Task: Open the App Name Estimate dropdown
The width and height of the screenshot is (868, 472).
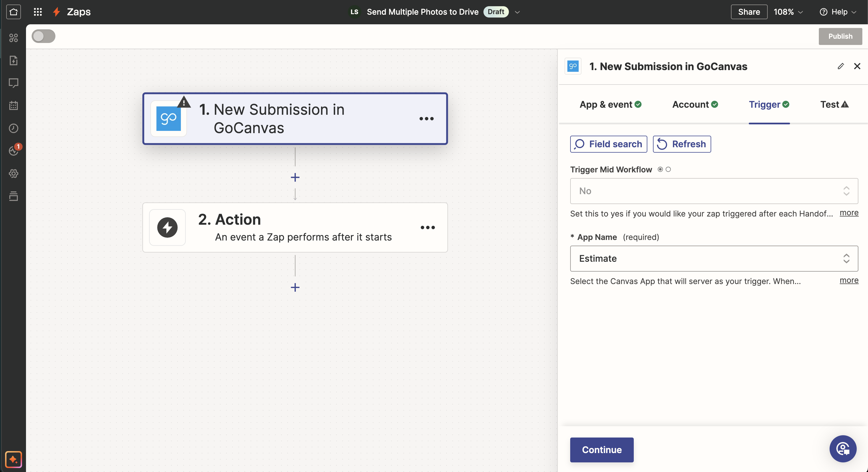Action: [x=714, y=258]
